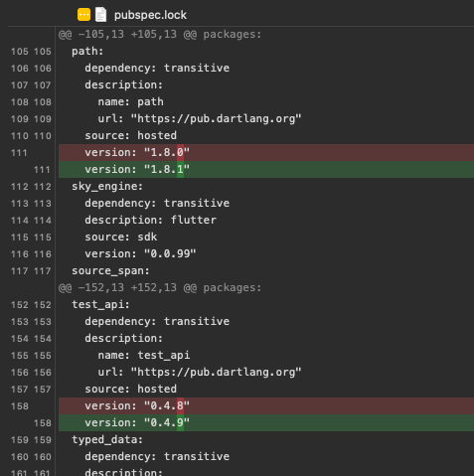Click the source_span: line
This screenshot has height=476, width=474.
(x=110, y=271)
